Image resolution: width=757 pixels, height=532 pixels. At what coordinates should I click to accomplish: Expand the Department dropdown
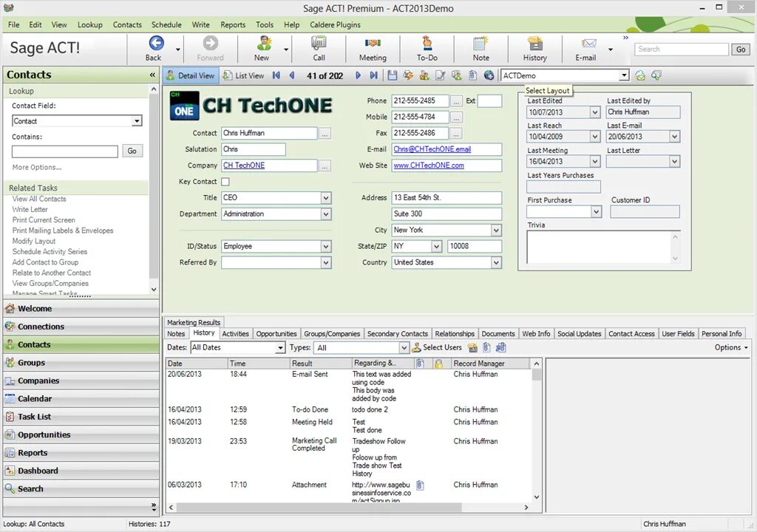click(x=326, y=214)
